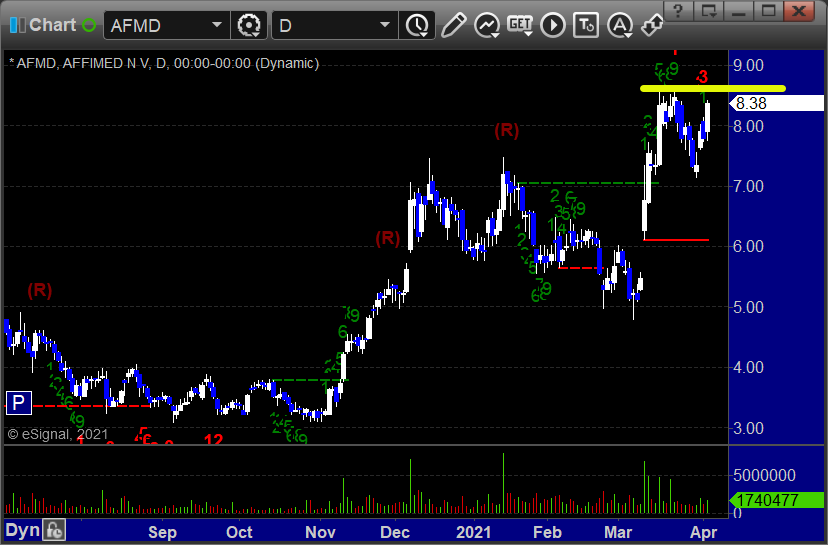Click the solid red line near 6.00
828x545 pixels.
tap(676, 240)
